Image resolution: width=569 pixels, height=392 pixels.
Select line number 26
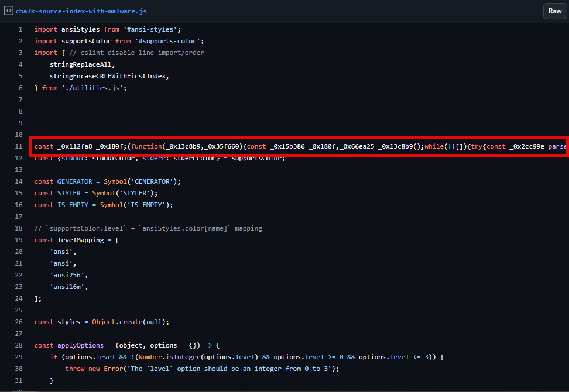19,322
